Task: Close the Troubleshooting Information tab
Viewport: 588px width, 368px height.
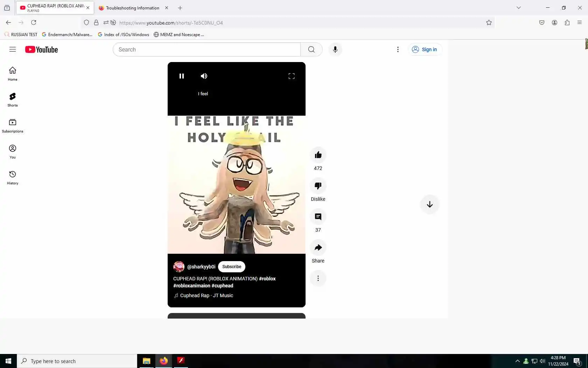Action: pyautogui.click(x=167, y=8)
